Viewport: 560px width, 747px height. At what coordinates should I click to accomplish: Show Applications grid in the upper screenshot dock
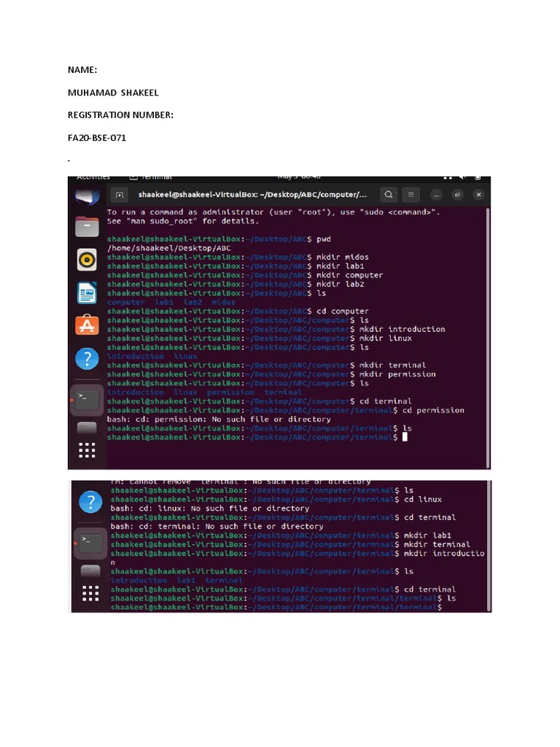pyautogui.click(x=87, y=450)
